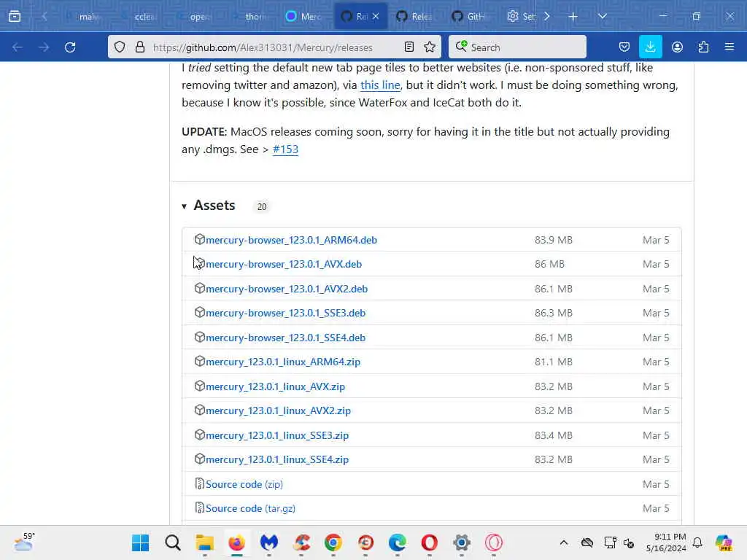747x560 pixels.
Task: Download mercury-browser_123.0.1_SSE3.deb
Action: (285, 314)
